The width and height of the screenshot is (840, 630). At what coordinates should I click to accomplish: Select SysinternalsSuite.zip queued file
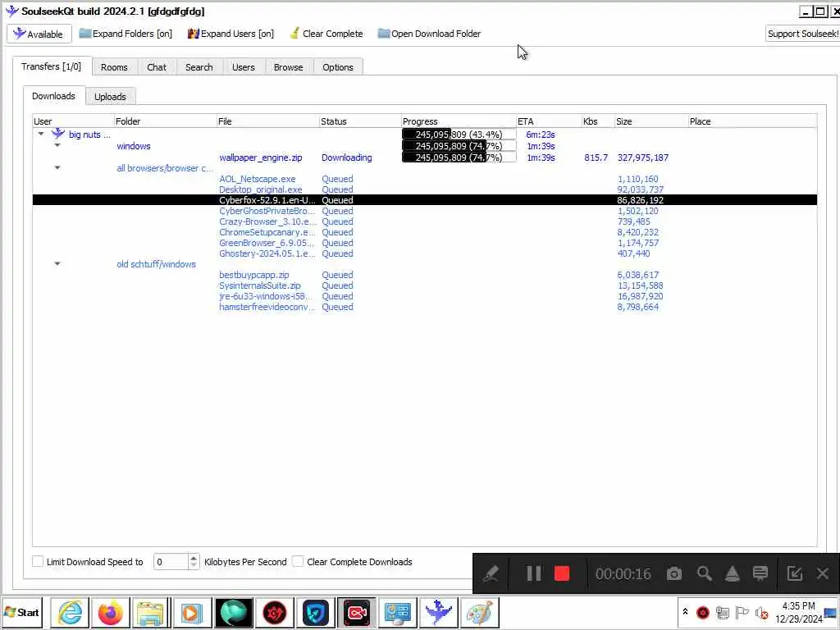click(x=425, y=285)
